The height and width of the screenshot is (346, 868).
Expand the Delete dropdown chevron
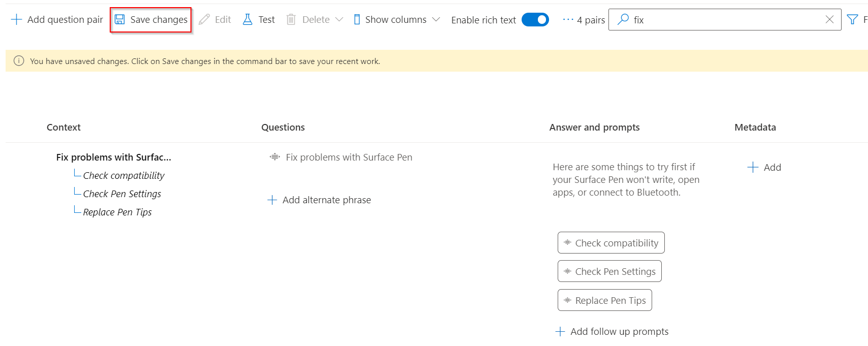pyautogui.click(x=339, y=20)
